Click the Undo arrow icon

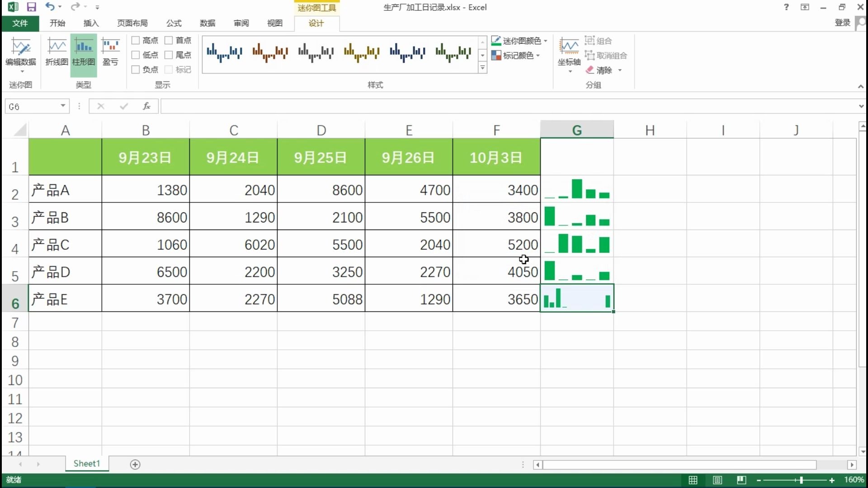point(50,7)
